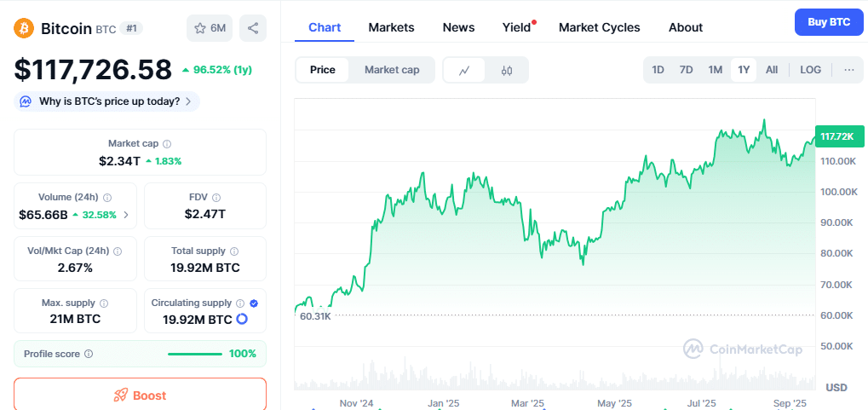Set chart range to 1M

(x=716, y=70)
